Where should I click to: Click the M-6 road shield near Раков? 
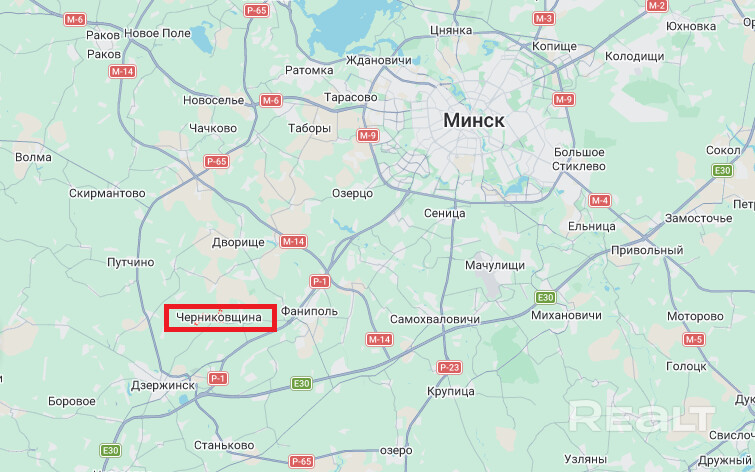pyautogui.click(x=75, y=19)
